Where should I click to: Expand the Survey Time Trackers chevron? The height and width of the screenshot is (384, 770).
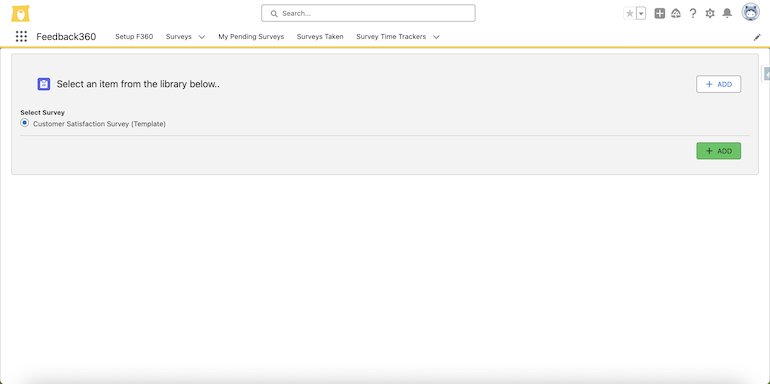point(436,37)
